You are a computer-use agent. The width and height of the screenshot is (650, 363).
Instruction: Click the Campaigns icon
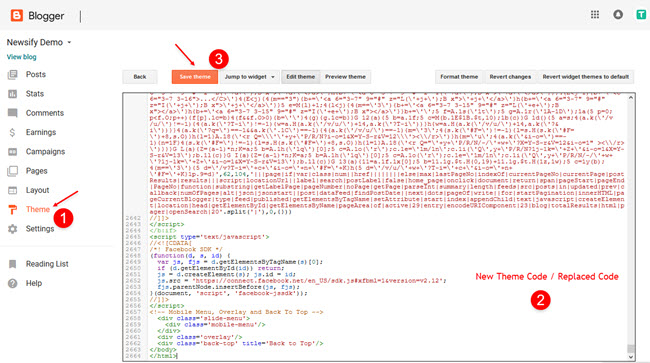[12, 152]
